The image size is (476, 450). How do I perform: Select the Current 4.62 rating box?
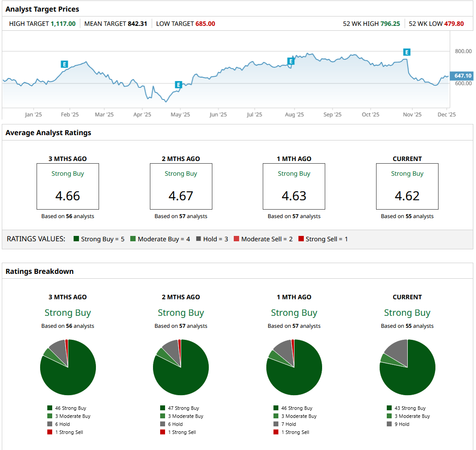407,186
